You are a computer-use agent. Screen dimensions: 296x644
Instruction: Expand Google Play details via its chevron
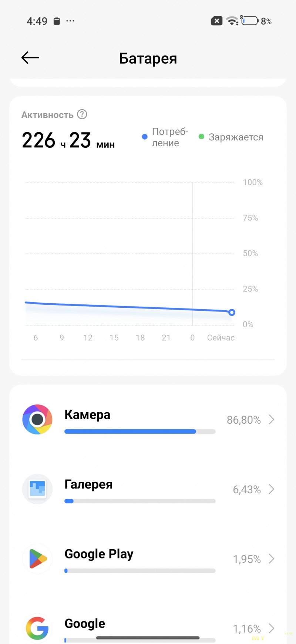272,559
